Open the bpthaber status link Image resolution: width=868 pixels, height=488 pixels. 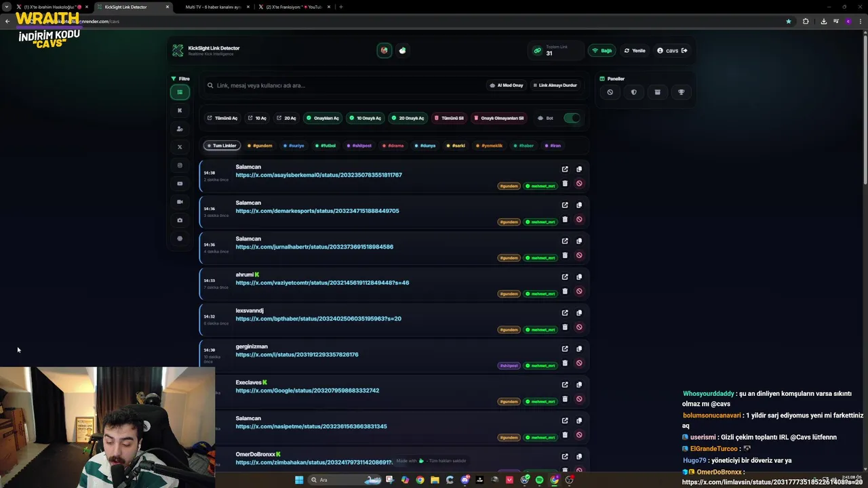click(x=319, y=319)
